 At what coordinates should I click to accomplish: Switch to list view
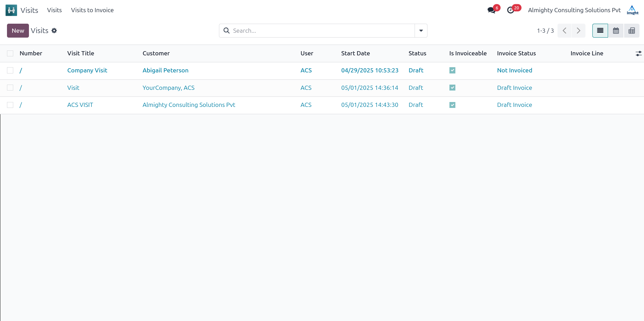coord(600,31)
